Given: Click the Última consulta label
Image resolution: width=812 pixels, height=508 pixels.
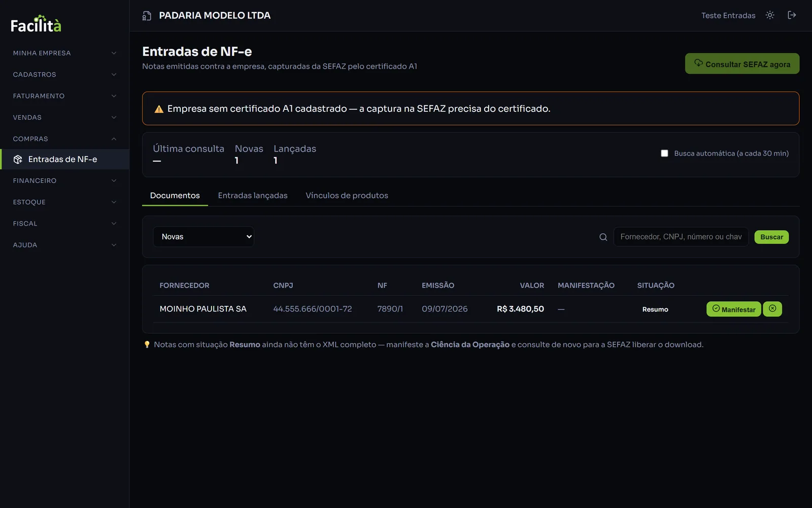Looking at the screenshot, I should 188,149.
